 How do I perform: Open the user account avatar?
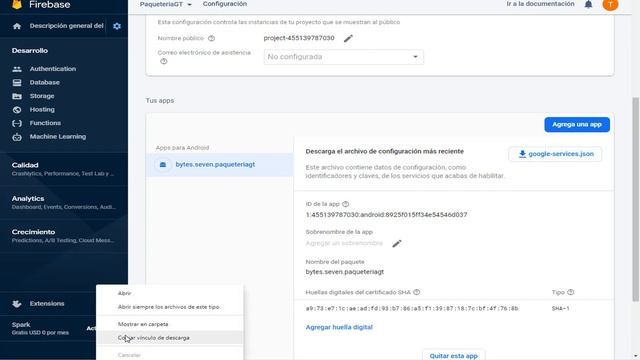(610, 4)
